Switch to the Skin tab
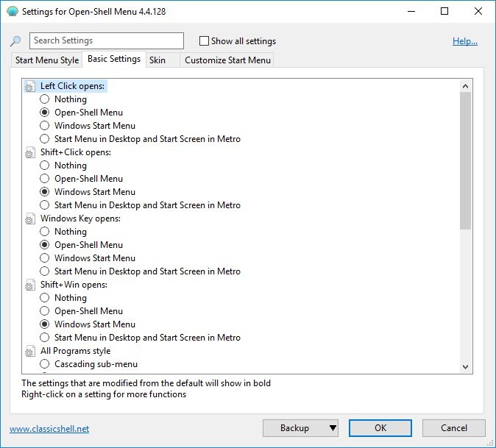 point(163,60)
